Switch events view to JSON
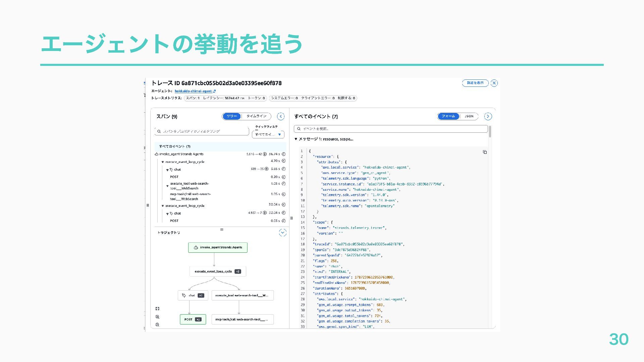The image size is (644, 362). [469, 116]
